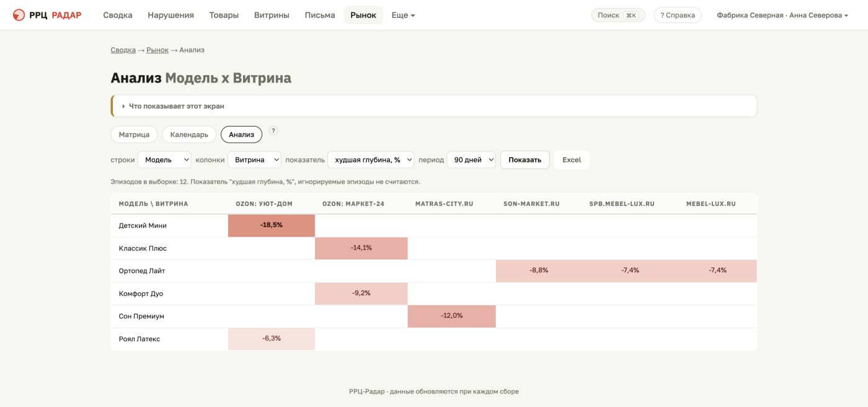Viewport: 868px width, 407px height.
Task: Click the OZON: УЮТ-ДОМ column header
Action: (x=264, y=204)
